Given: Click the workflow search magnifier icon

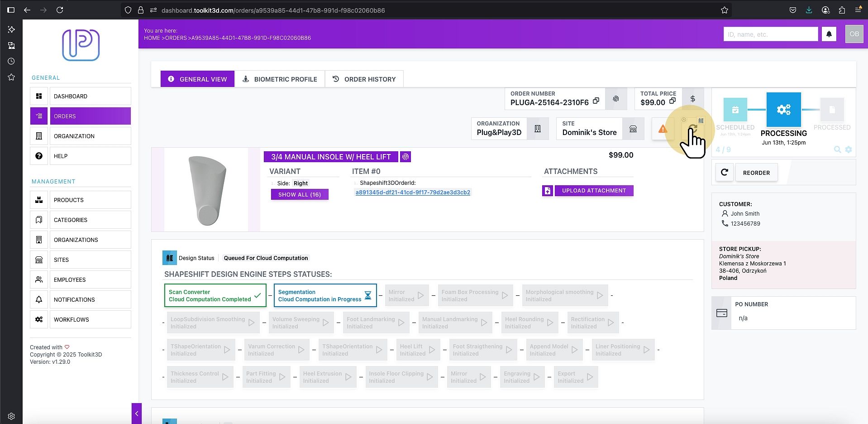Looking at the screenshot, I should point(838,149).
